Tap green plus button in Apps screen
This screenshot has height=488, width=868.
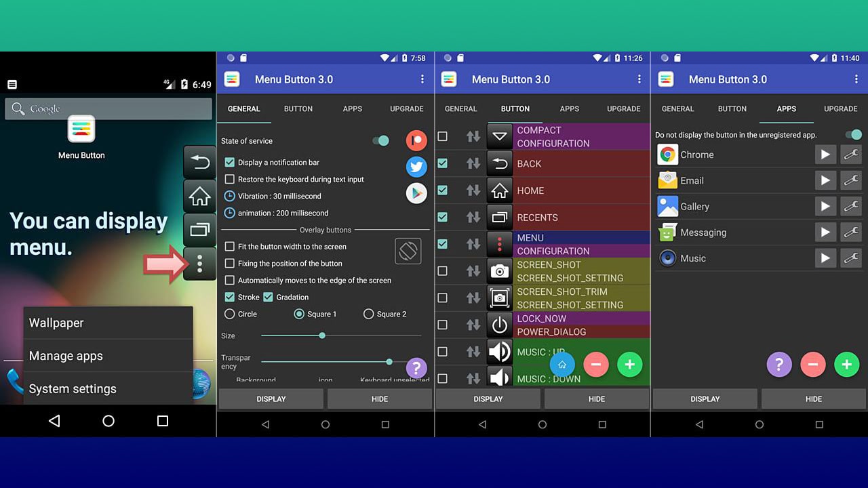(846, 365)
